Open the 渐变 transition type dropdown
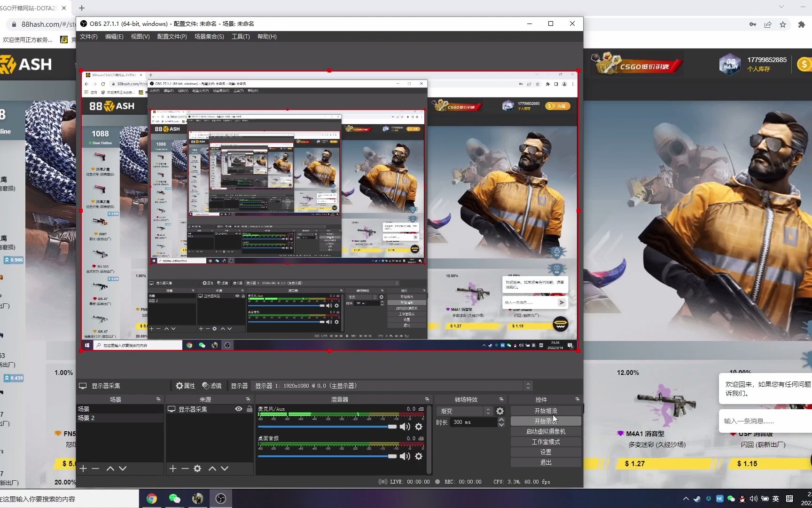The height and width of the screenshot is (508, 812). click(x=464, y=411)
